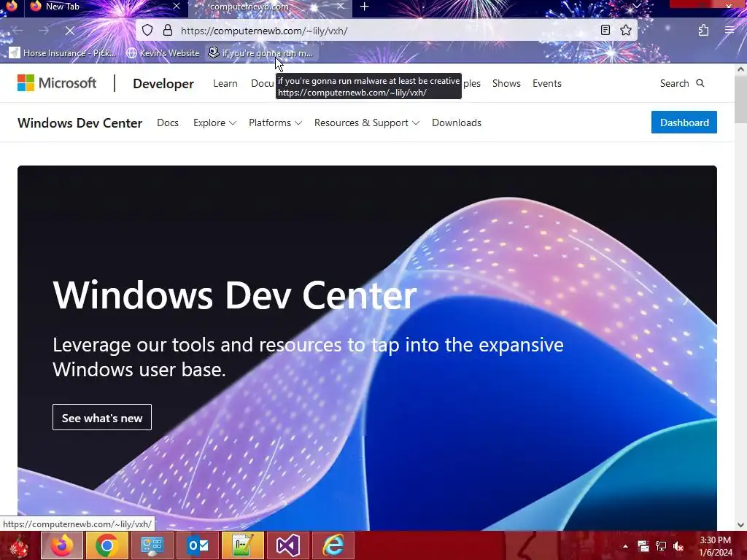Launch Visual Studio from the taskbar

click(287, 545)
